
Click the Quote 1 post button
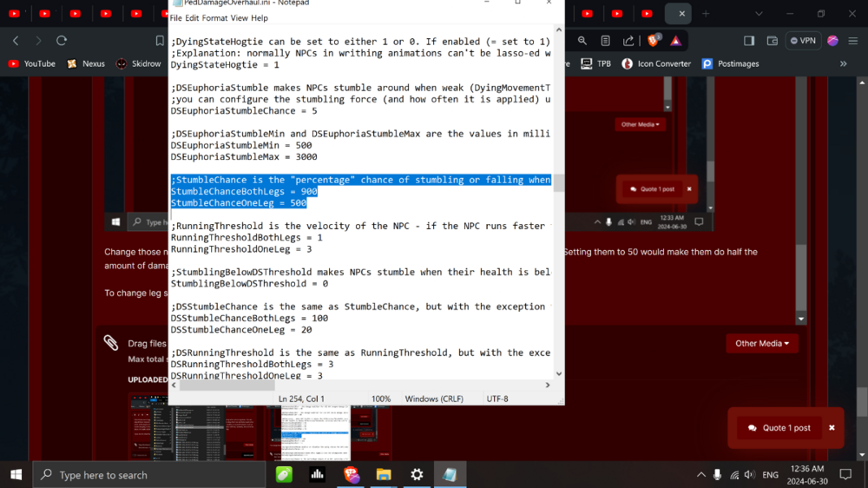coord(779,428)
